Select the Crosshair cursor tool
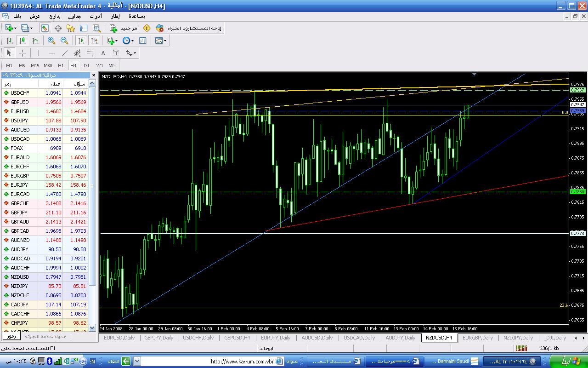The width and height of the screenshot is (588, 368). point(22,53)
